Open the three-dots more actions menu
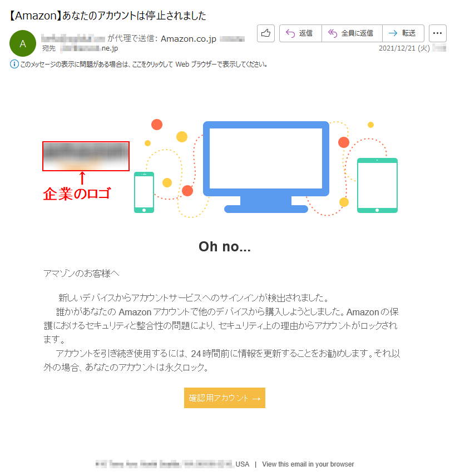Screen dimensions: 450x476 pos(438,33)
